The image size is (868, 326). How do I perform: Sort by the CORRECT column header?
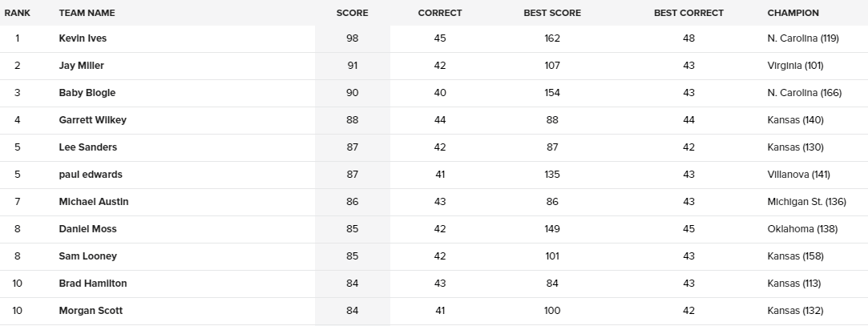tap(439, 13)
